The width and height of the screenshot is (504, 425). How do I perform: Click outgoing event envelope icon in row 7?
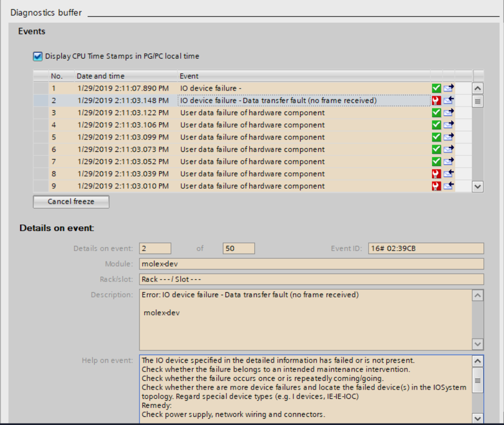point(449,161)
